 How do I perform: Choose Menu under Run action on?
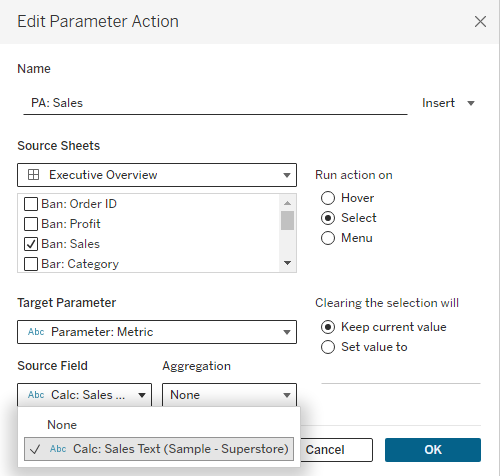328,238
